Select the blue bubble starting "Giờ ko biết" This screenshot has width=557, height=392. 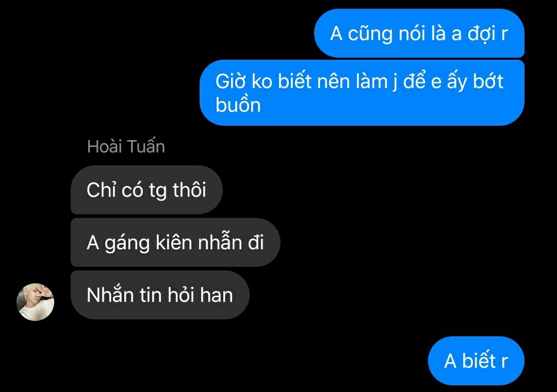[362, 93]
